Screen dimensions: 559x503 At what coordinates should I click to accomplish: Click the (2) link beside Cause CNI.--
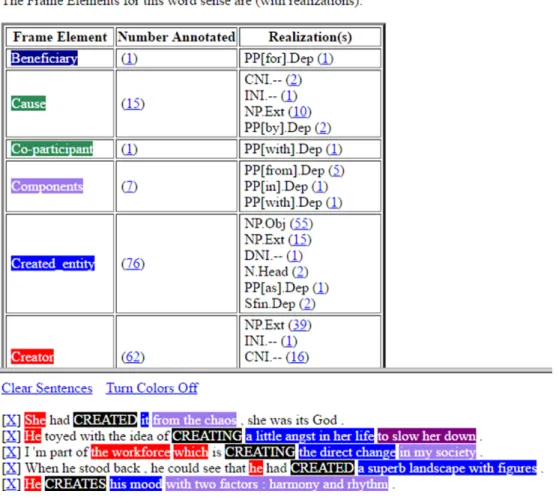(294, 79)
